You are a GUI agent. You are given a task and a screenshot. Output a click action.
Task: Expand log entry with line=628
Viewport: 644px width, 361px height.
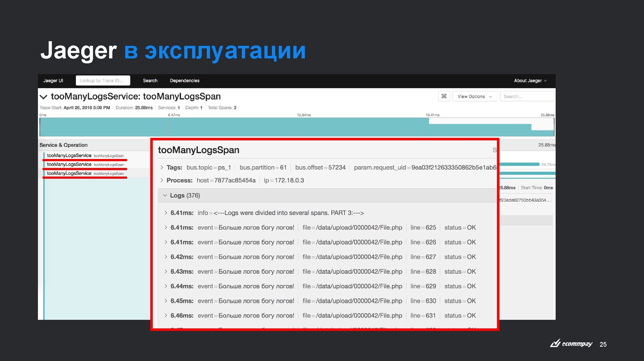166,271
